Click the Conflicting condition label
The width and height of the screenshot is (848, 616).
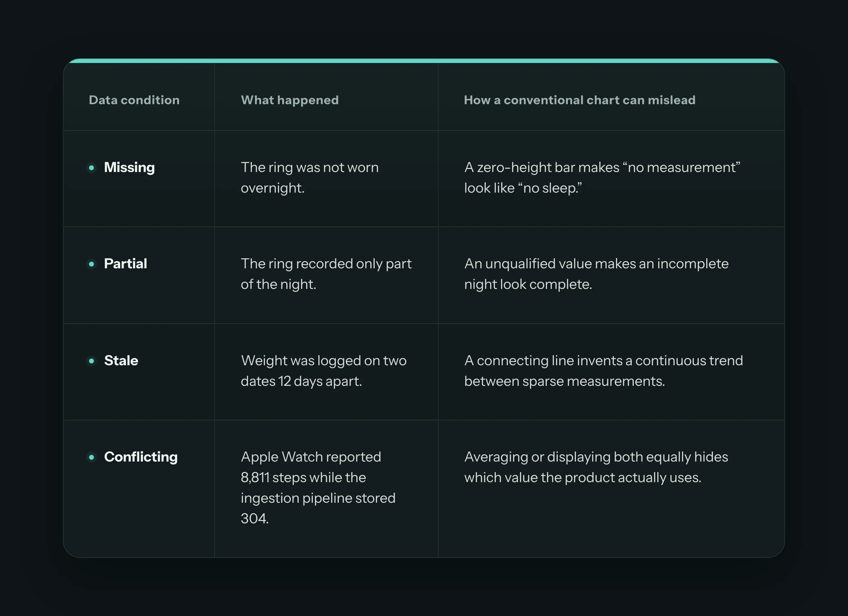coord(141,457)
